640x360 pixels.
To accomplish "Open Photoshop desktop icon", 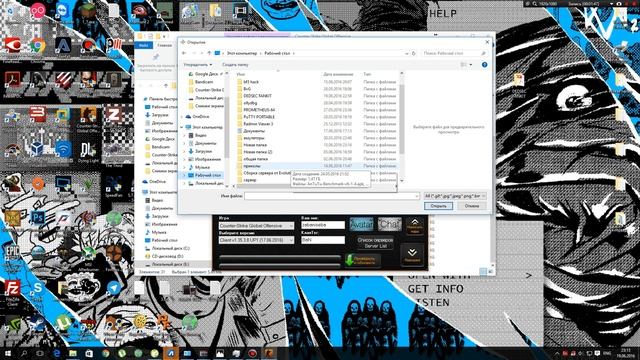I will 37,218.
